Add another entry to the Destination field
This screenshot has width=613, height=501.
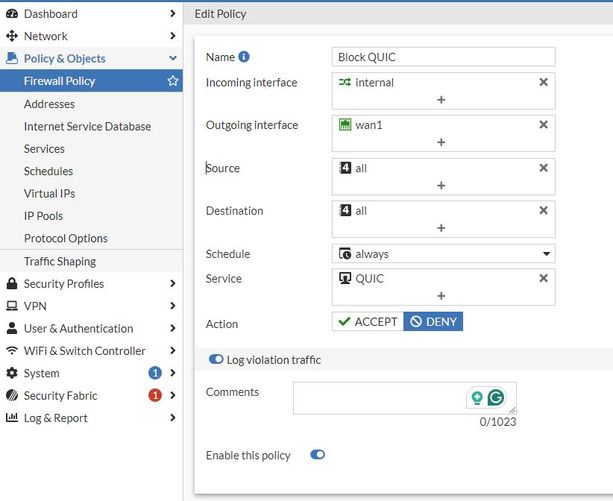[441, 228]
